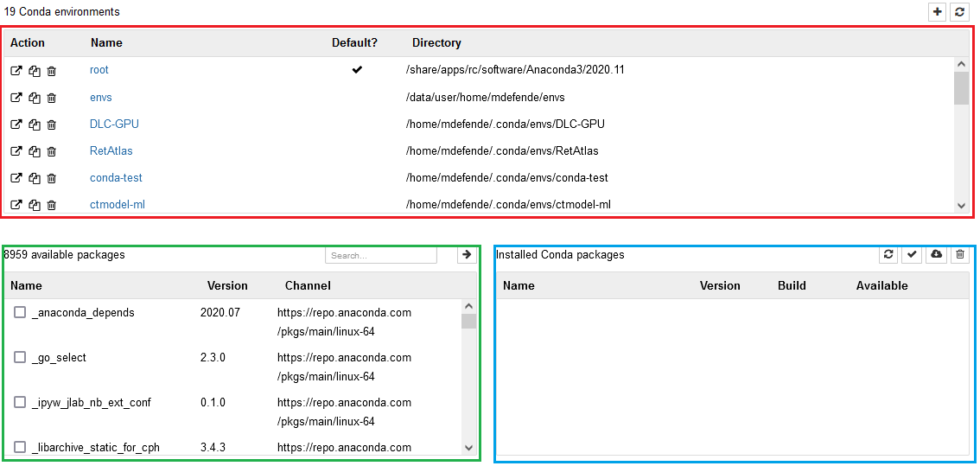This screenshot has width=980, height=466.
Task: Click the cloud download icon for packages
Action: tap(936, 255)
